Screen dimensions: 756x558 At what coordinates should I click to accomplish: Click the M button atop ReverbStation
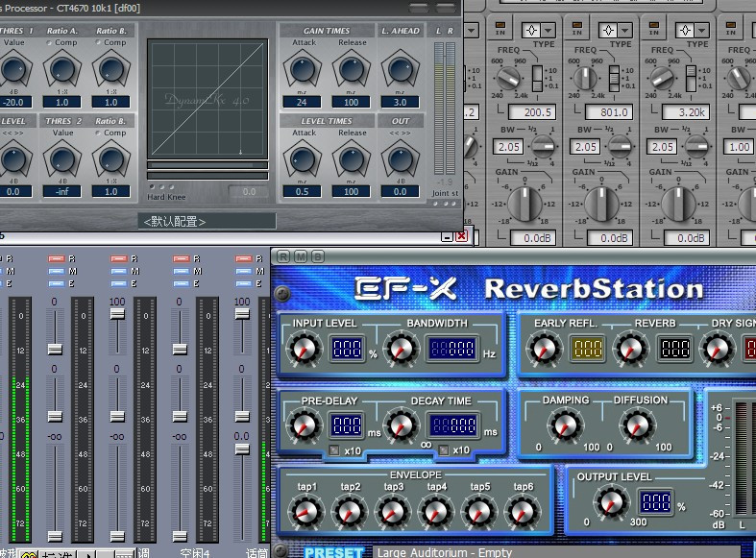301,256
